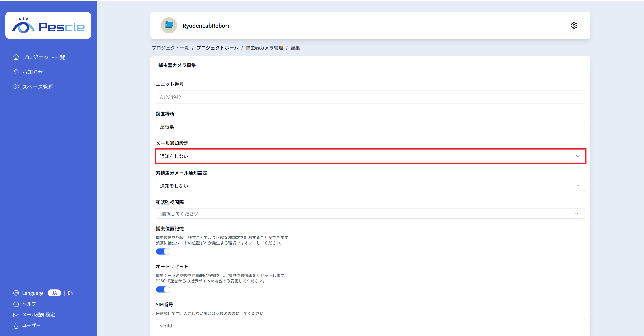
Task: Toggle the 捕虫位置記憶 switch off
Action: 163,251
